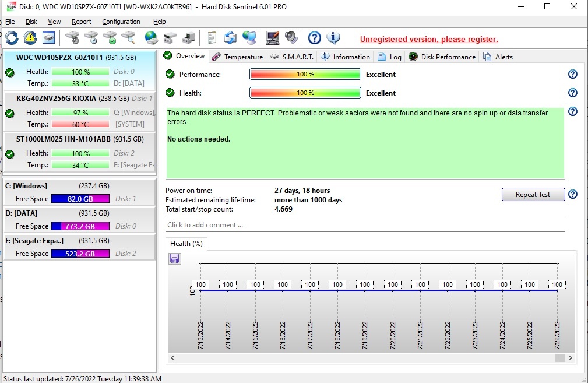Switch to the Temperature tab
The width and height of the screenshot is (588, 383).
(237, 57)
